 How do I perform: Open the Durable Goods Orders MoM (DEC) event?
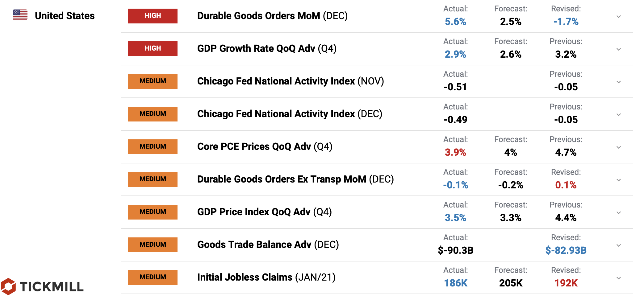[272, 16]
